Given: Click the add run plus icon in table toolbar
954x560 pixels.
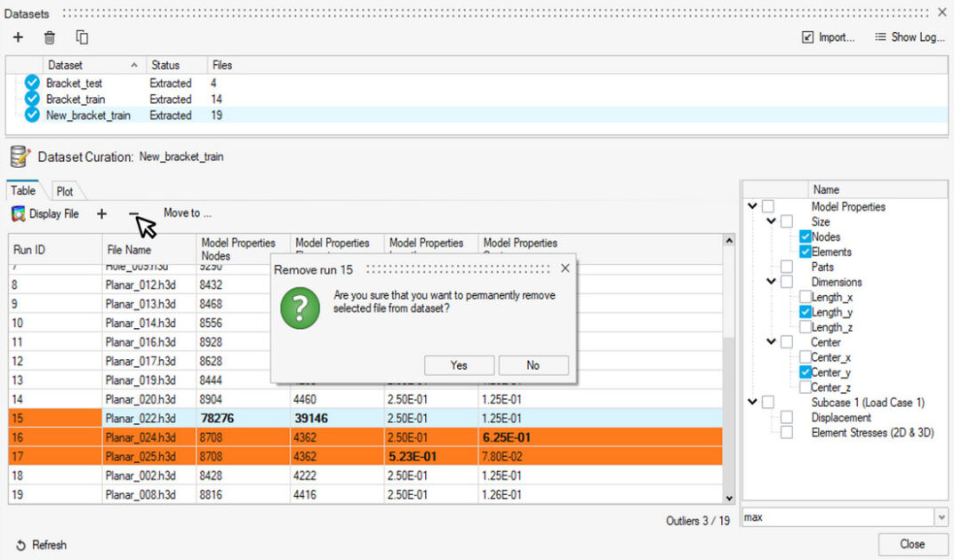Looking at the screenshot, I should tap(101, 214).
